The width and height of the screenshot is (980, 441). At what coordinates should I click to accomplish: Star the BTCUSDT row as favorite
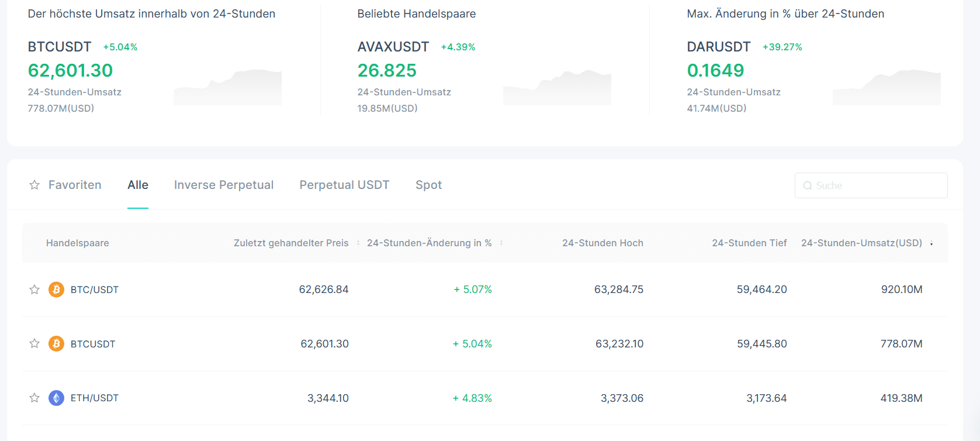tap(34, 343)
